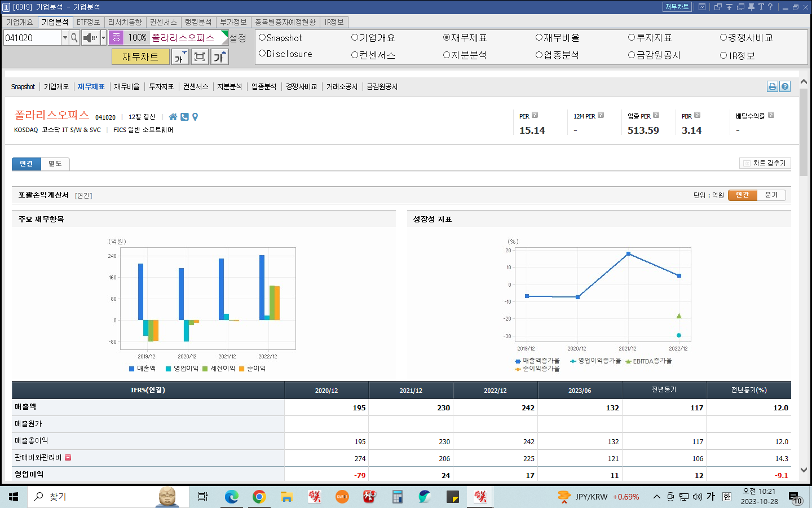
Task: Show company location pin icon
Action: click(x=195, y=117)
